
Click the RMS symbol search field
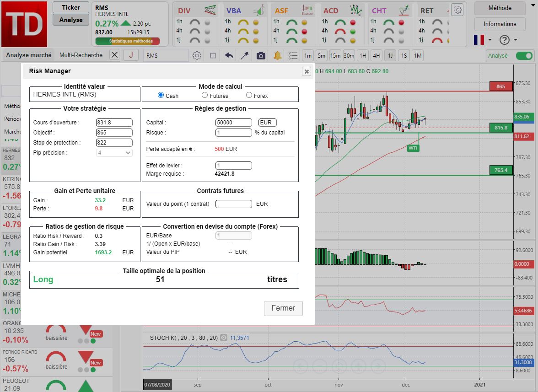(166, 55)
